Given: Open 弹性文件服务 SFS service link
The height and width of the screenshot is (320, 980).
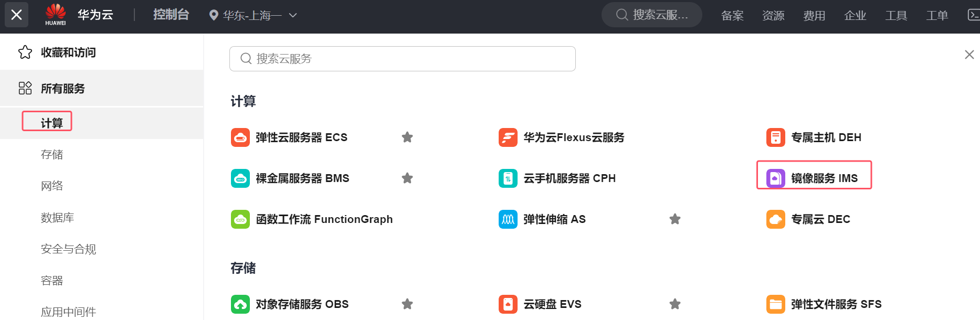Looking at the screenshot, I should (836, 304).
